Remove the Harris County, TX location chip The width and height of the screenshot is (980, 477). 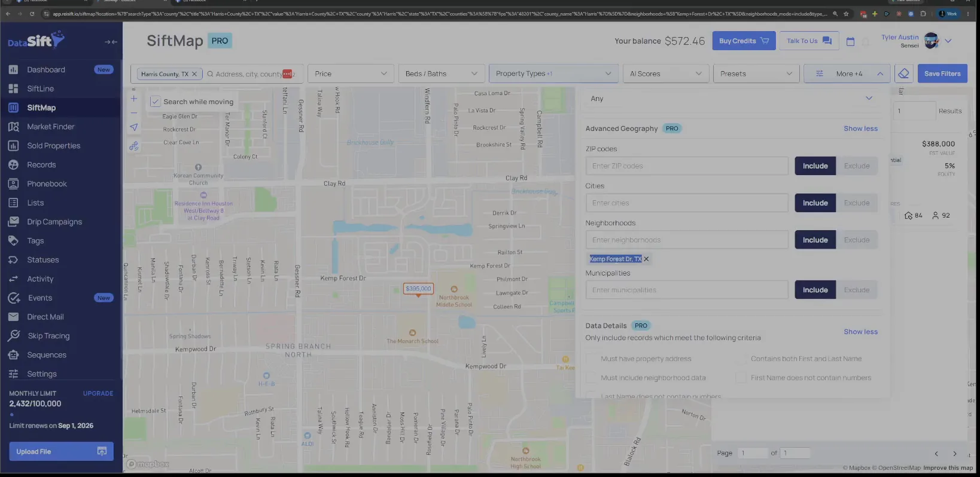194,74
